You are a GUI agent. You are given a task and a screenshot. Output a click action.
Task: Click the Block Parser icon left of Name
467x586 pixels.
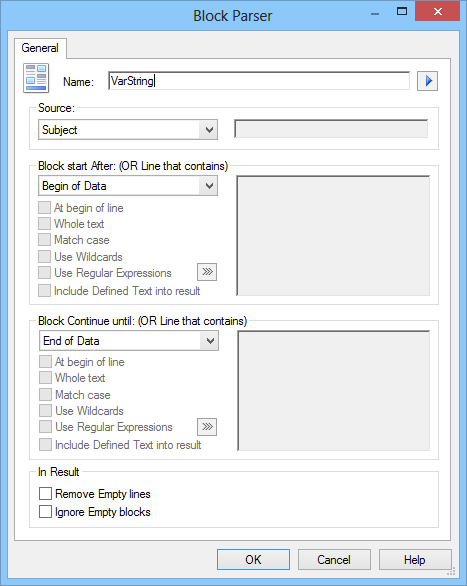tap(36, 78)
